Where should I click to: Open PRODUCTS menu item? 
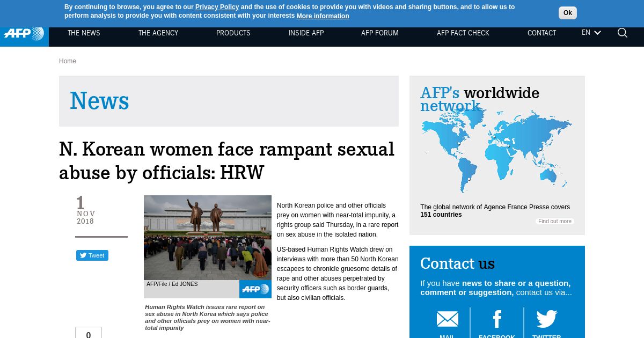[233, 33]
